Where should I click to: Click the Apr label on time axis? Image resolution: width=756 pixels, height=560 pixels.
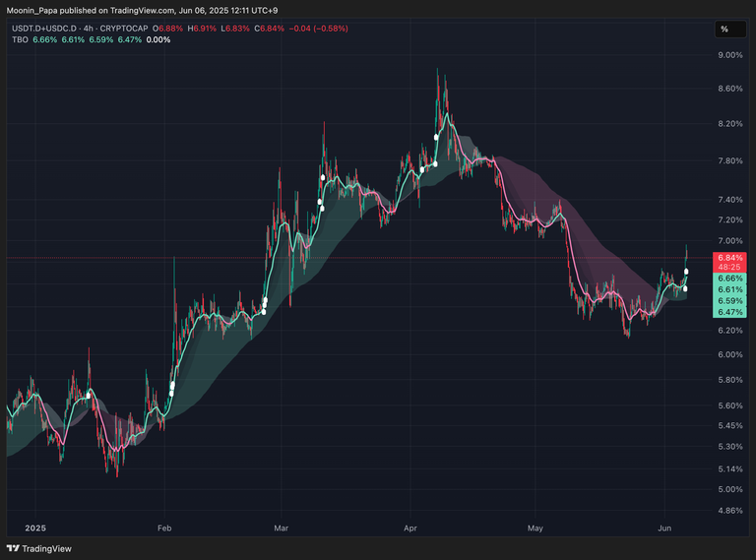click(x=410, y=529)
